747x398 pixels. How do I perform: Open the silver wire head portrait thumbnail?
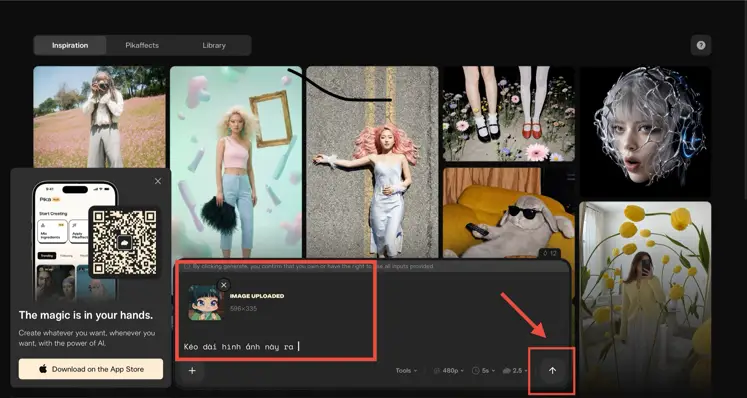645,132
